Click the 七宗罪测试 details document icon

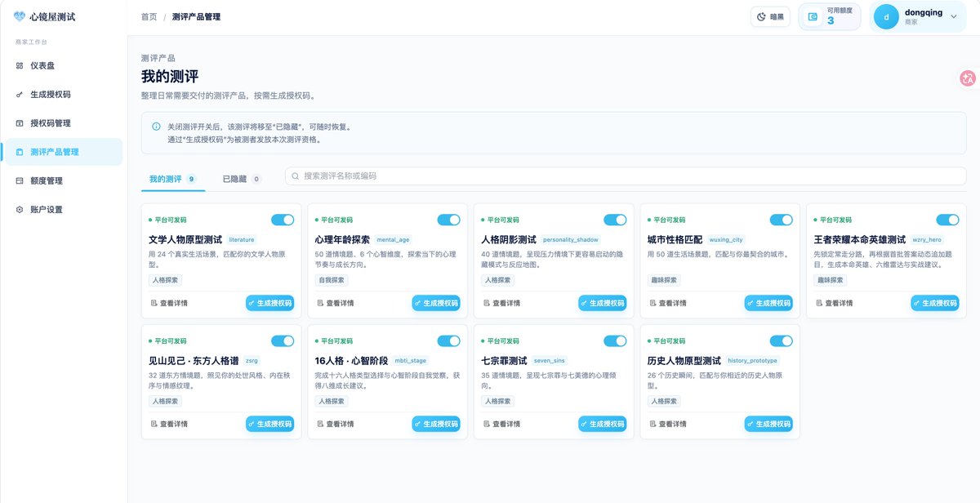coord(487,424)
